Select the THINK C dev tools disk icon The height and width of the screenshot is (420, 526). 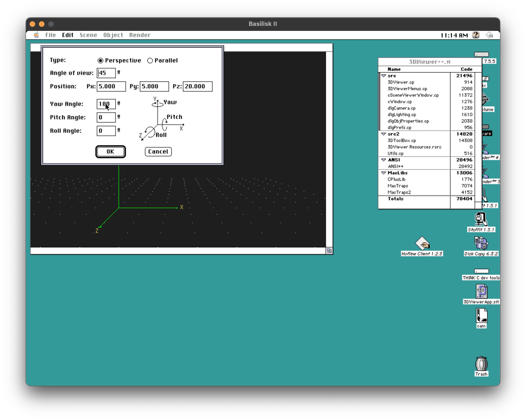click(481, 274)
